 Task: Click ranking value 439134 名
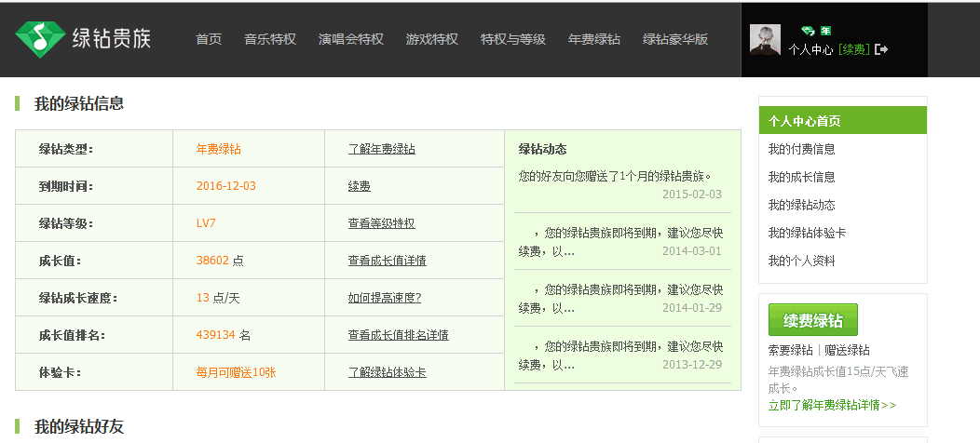tap(223, 335)
